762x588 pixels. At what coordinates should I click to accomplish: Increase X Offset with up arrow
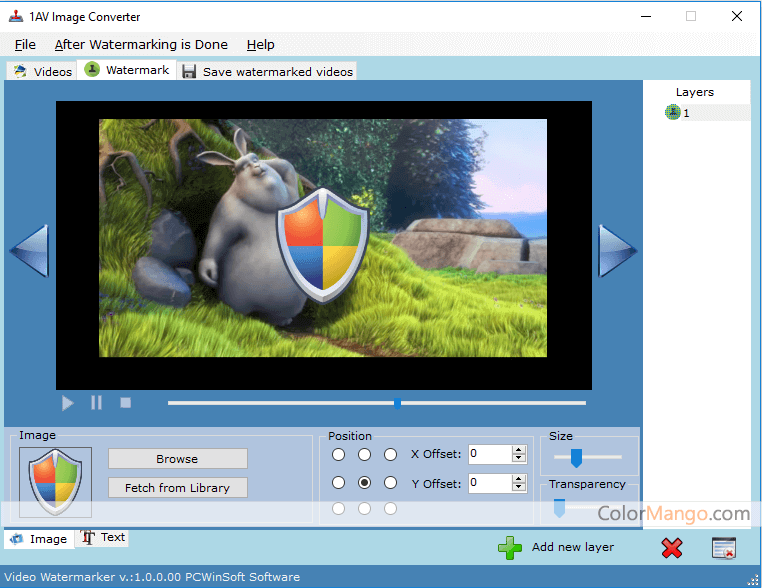click(x=519, y=450)
